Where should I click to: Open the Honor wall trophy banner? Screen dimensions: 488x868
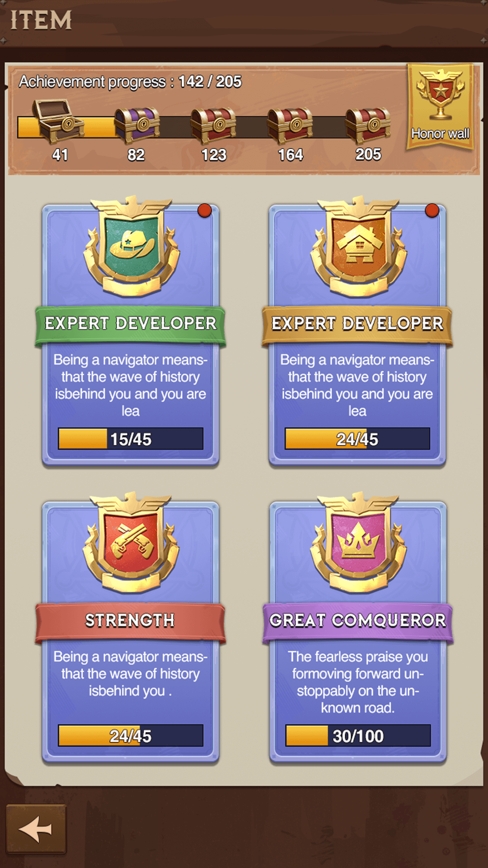click(x=441, y=107)
